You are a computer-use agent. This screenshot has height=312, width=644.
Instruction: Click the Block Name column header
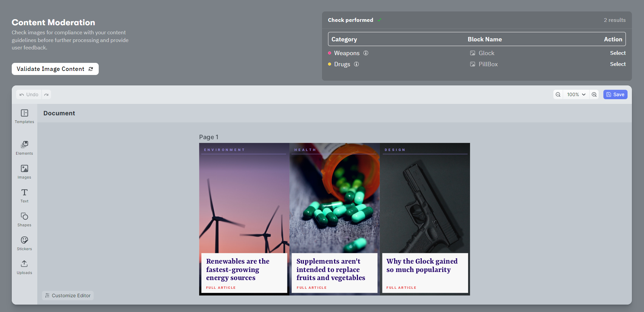click(x=485, y=39)
